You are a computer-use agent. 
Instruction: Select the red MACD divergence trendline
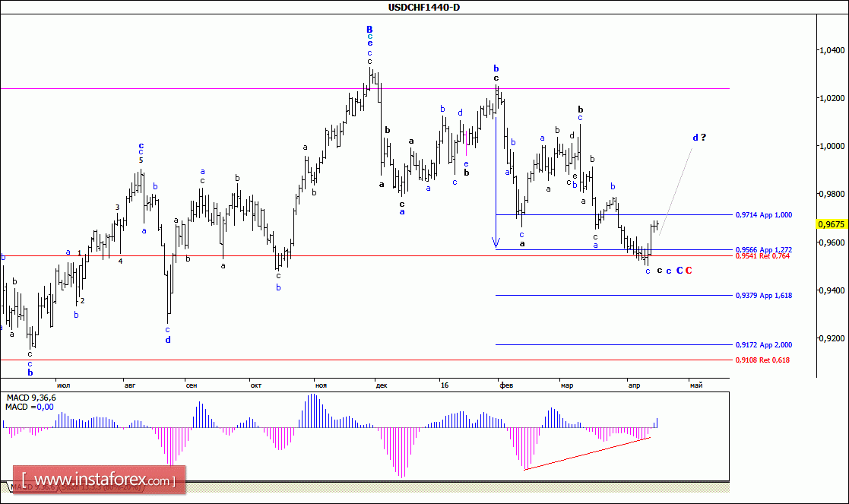click(585, 454)
